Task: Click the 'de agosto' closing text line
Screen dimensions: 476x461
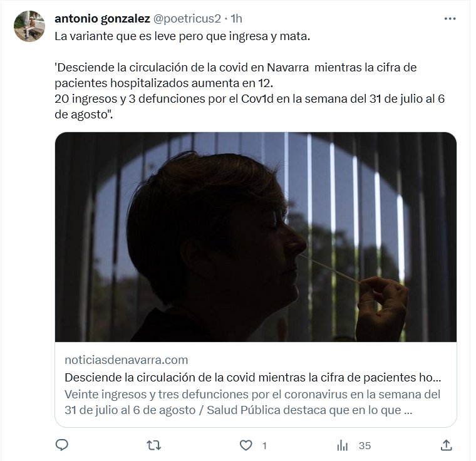Action: [83, 115]
